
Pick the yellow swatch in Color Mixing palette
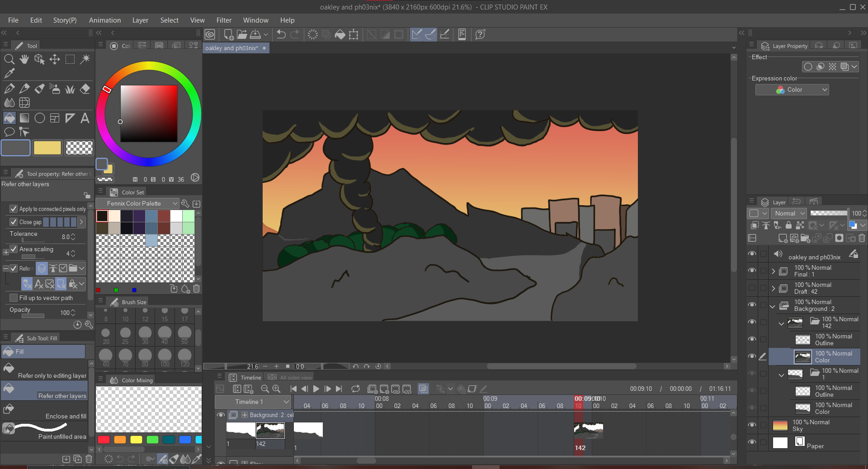136,440
